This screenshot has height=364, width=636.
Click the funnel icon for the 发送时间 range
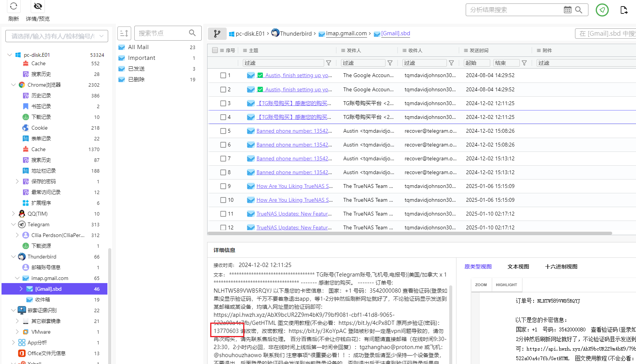tap(524, 63)
